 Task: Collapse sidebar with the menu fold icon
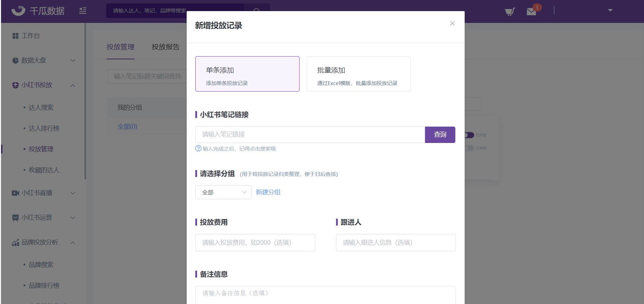point(83,11)
